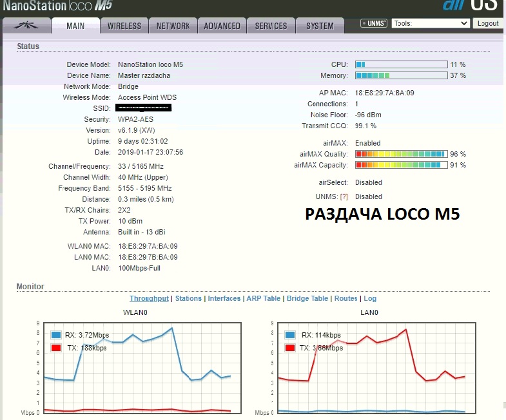
Task: Click frequency band 5155 - 5195 MHz
Action: point(145,188)
